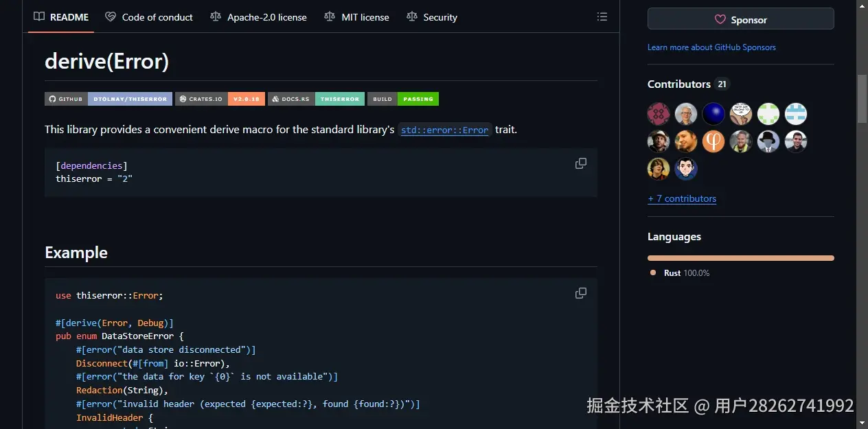Copy the dependencies code block
Screen dimensions: 868x429
tap(581, 163)
